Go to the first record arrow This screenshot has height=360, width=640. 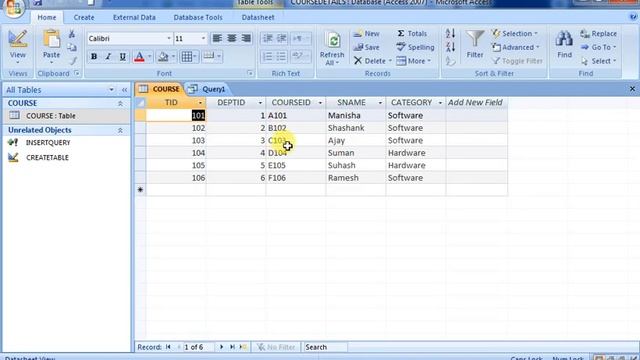(x=168, y=347)
